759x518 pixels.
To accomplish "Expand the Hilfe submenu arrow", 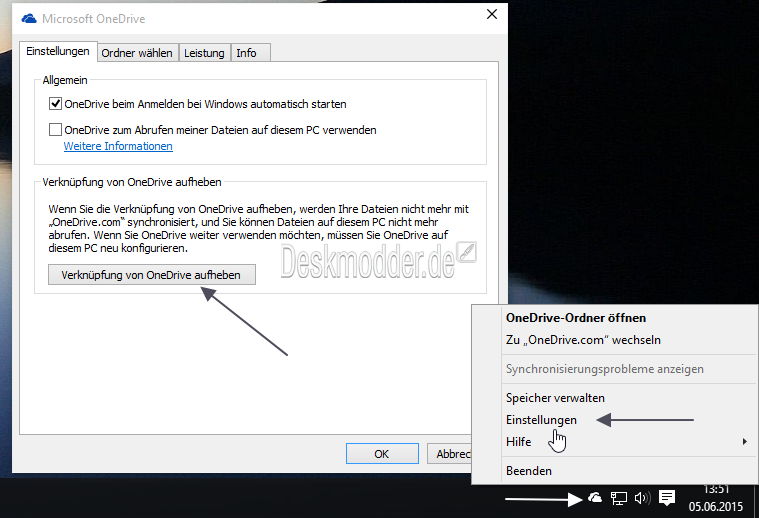I will (x=744, y=442).
